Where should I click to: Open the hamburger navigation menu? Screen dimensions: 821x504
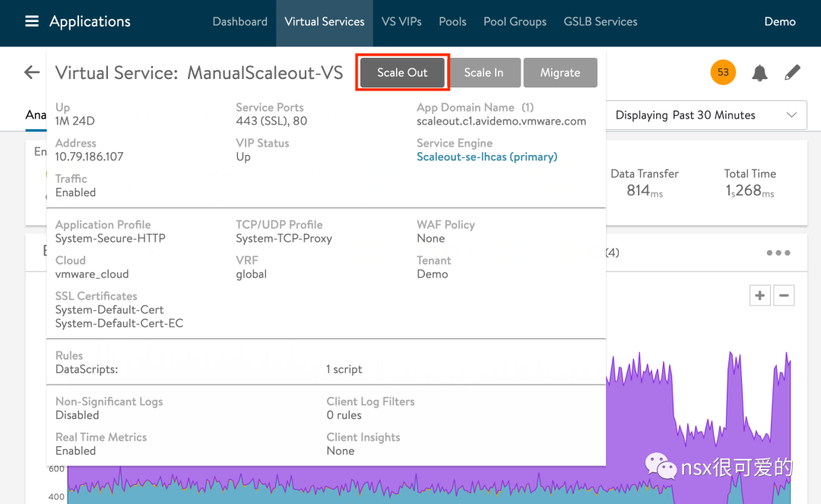[32, 21]
